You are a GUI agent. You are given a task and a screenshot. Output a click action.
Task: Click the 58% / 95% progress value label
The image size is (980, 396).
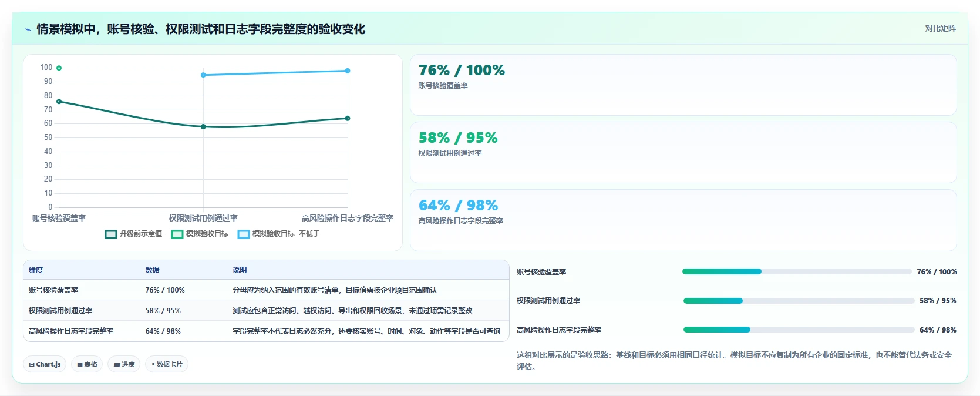(938, 301)
